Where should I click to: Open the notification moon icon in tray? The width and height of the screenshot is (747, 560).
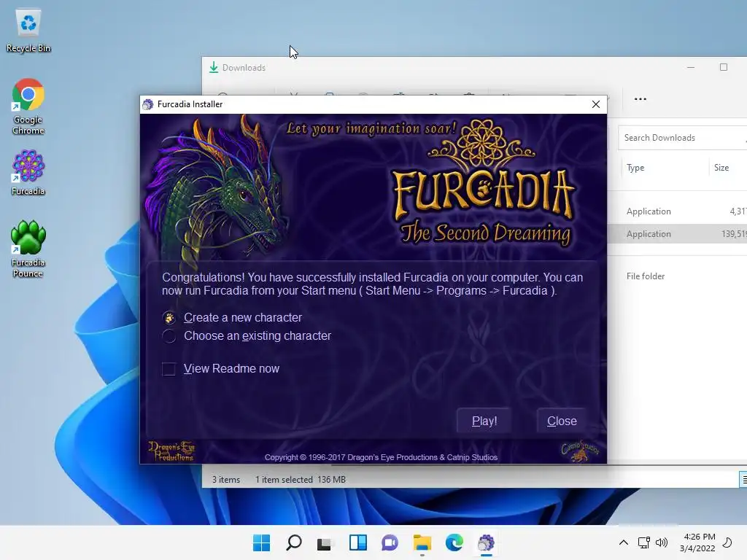pyautogui.click(x=727, y=542)
